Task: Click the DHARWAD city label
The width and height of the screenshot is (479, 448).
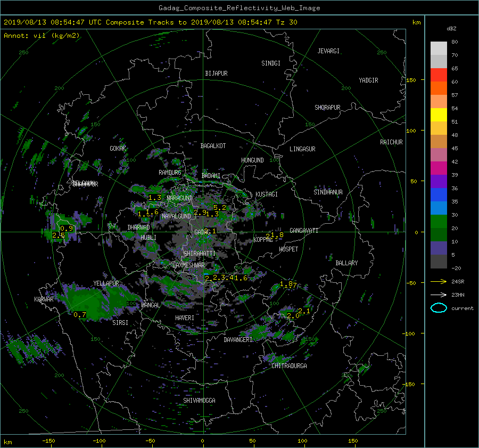Action: tap(138, 227)
